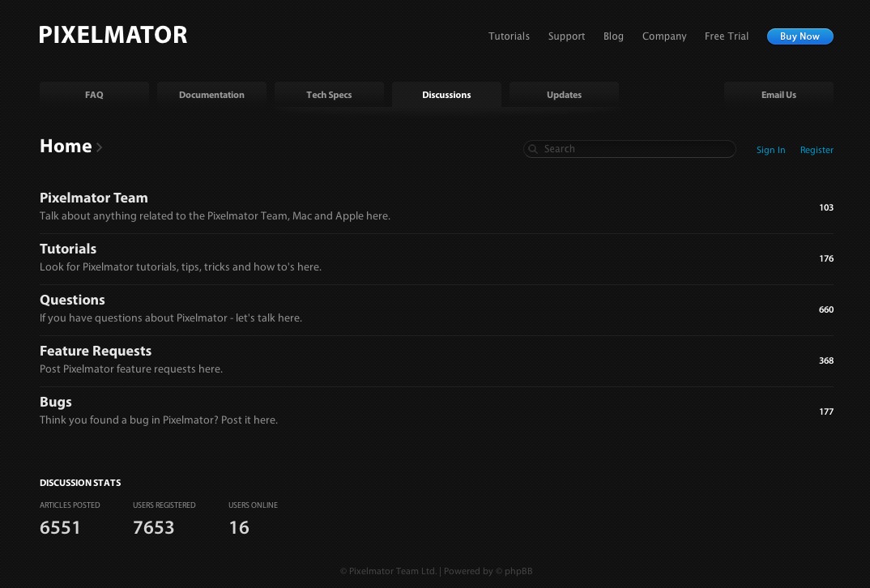Go to the Blog page
This screenshot has height=588, width=870.
[613, 36]
